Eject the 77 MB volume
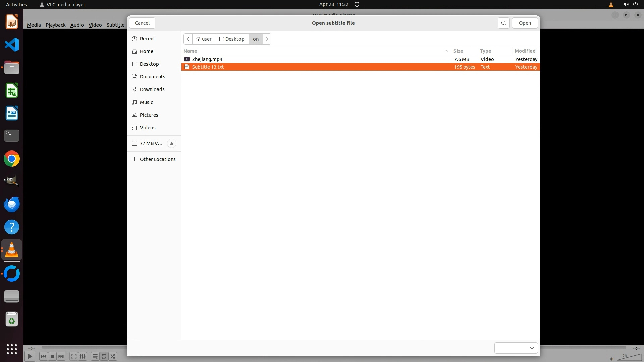 tap(171, 143)
